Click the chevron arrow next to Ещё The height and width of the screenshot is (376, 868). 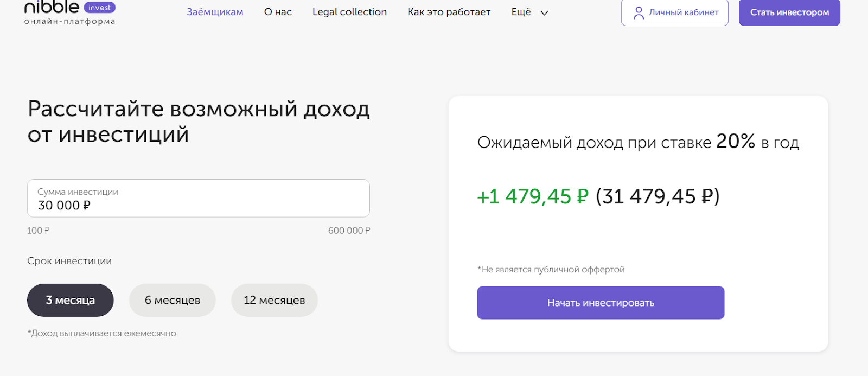pos(544,13)
